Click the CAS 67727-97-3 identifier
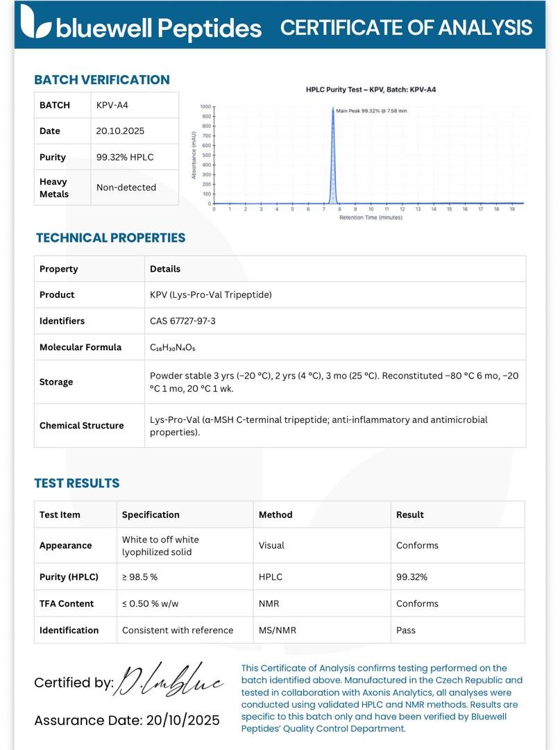The height and width of the screenshot is (750, 560). [183, 321]
